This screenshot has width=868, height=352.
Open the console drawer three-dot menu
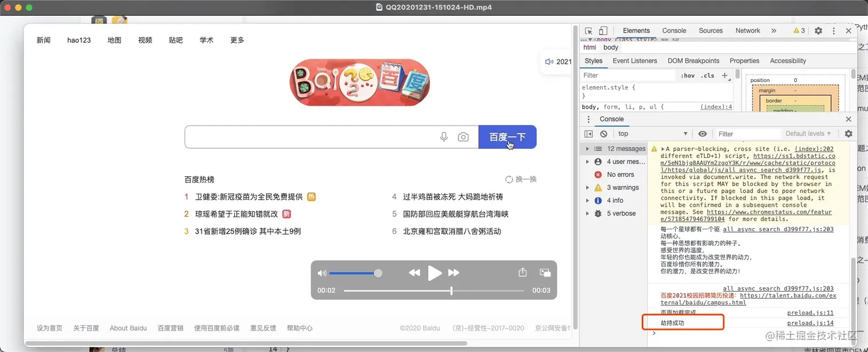(x=588, y=119)
